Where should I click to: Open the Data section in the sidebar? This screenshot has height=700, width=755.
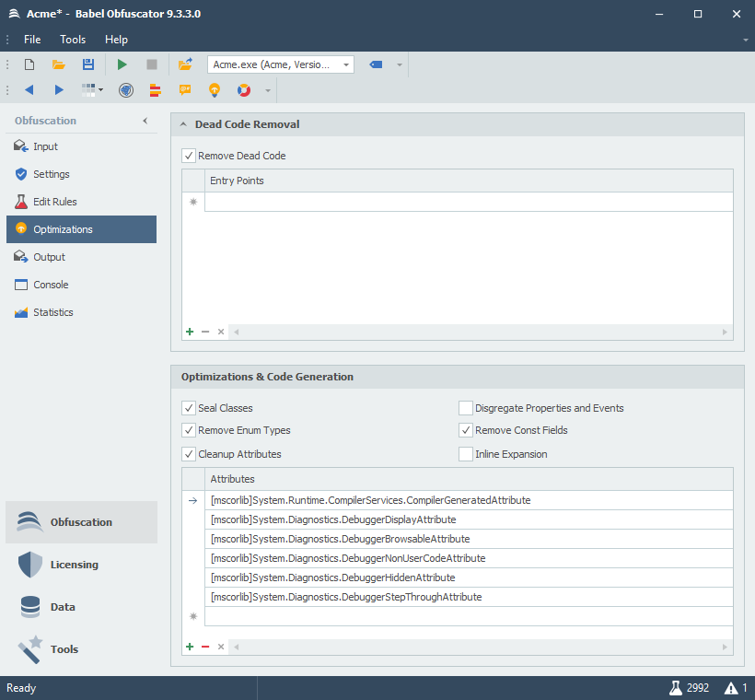(81, 607)
